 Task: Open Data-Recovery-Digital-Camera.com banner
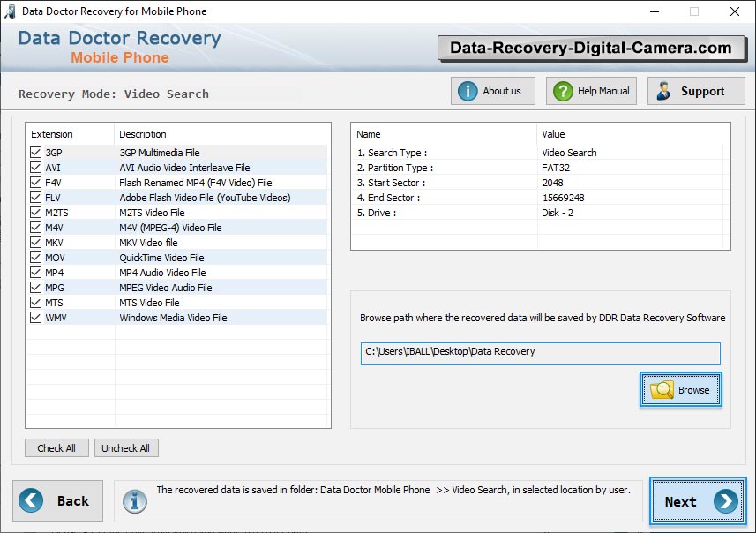591,48
